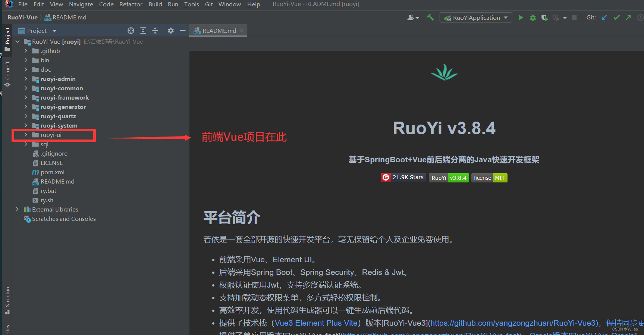This screenshot has height=335, width=644.
Task: Expand the bin folder
Action: (26, 60)
